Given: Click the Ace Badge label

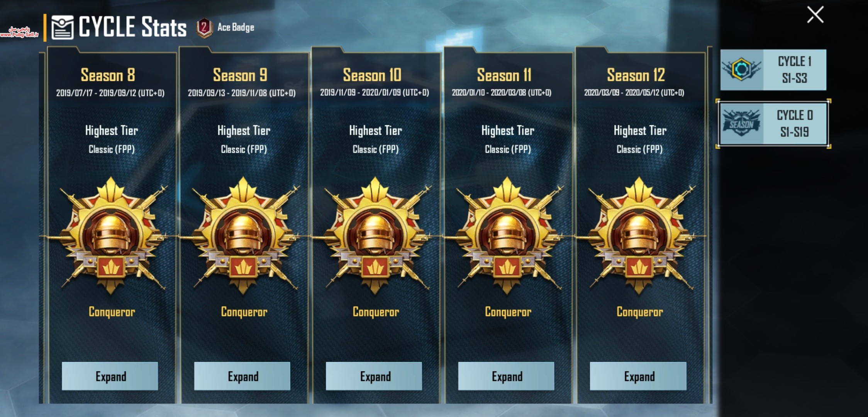Looking at the screenshot, I should point(236,27).
